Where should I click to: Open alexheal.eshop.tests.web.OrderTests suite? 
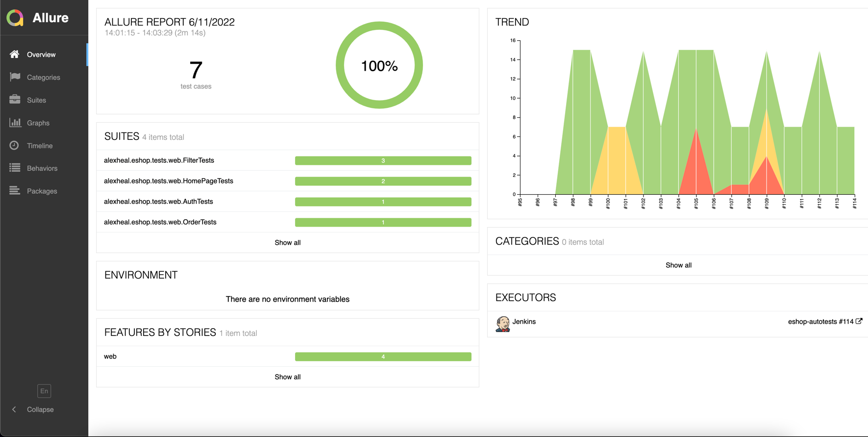(x=160, y=222)
